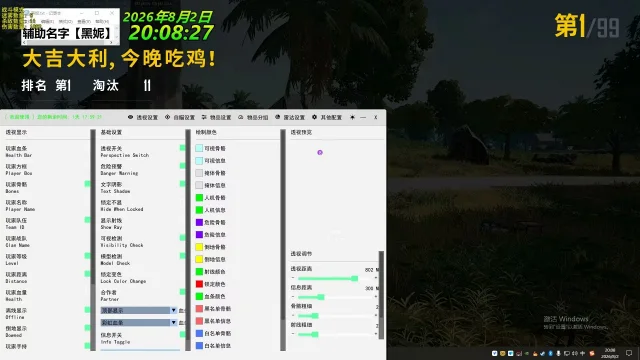Click the minus button of 信息距离 slider
Image resolution: width=640 pixels, height=360 pixels.
pyautogui.click(x=293, y=297)
